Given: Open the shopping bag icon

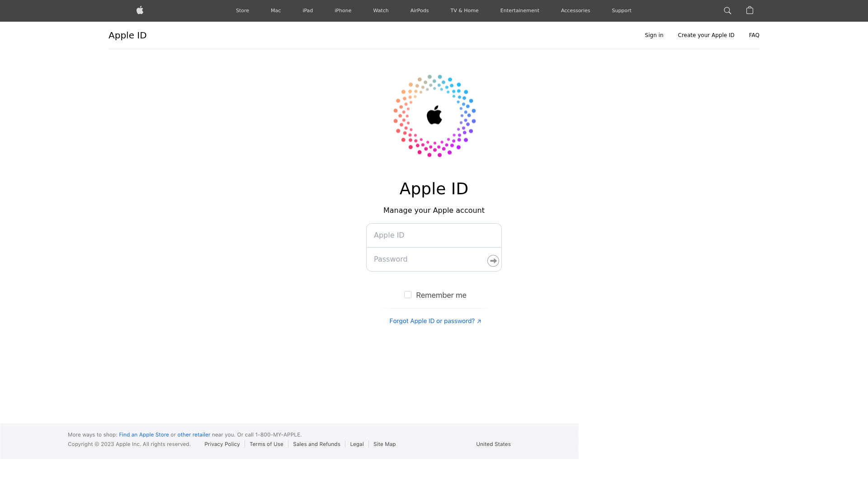Looking at the screenshot, I should pos(750,10).
